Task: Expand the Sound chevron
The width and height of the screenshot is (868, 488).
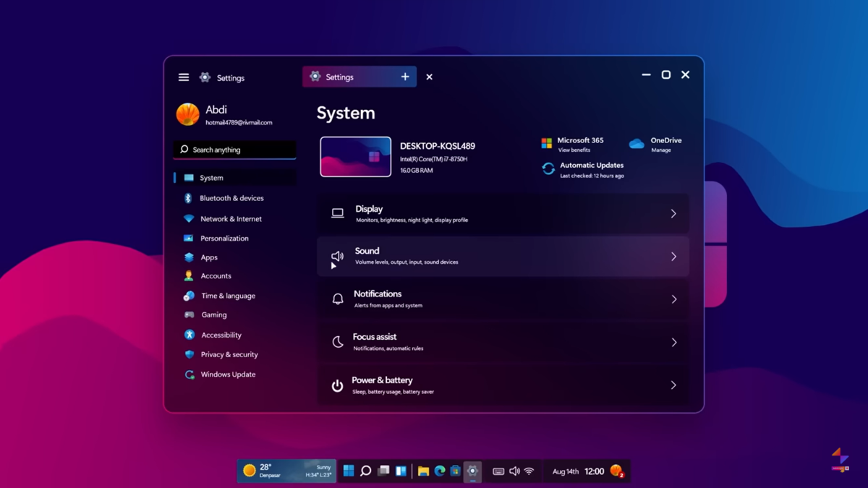Action: pos(673,257)
